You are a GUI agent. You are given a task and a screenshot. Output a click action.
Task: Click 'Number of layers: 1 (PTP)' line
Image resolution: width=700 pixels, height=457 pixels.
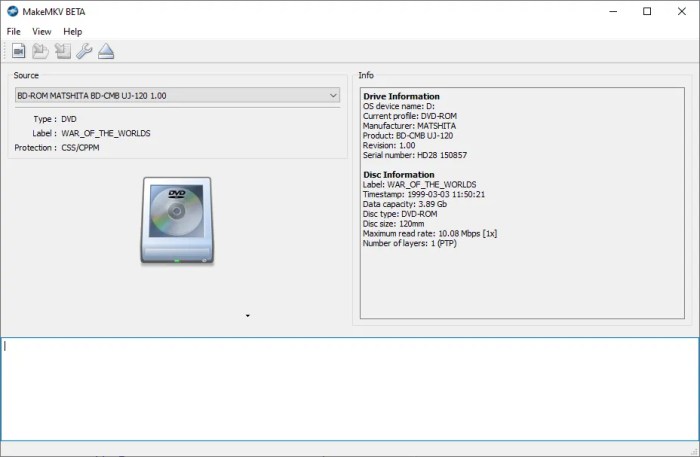[x=409, y=244]
